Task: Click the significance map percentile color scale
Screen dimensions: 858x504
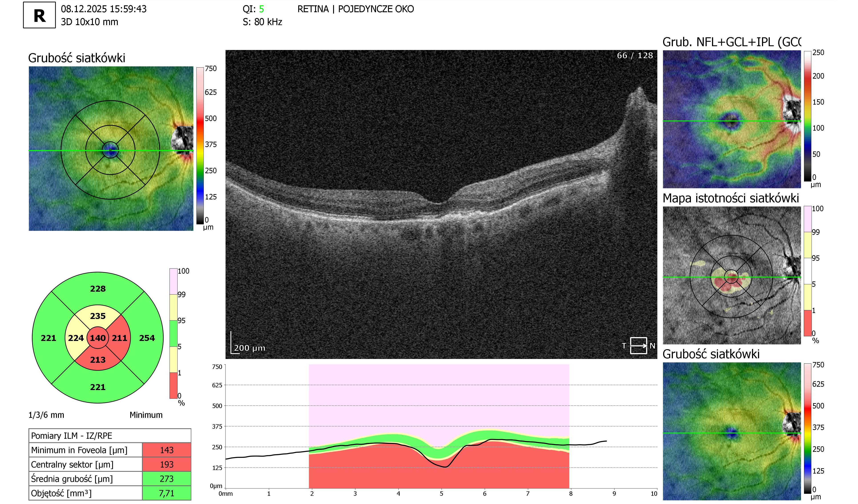Action: point(808,271)
